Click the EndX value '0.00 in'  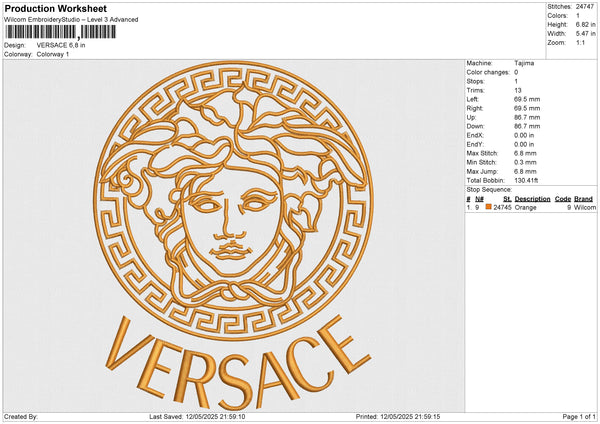tap(524, 135)
